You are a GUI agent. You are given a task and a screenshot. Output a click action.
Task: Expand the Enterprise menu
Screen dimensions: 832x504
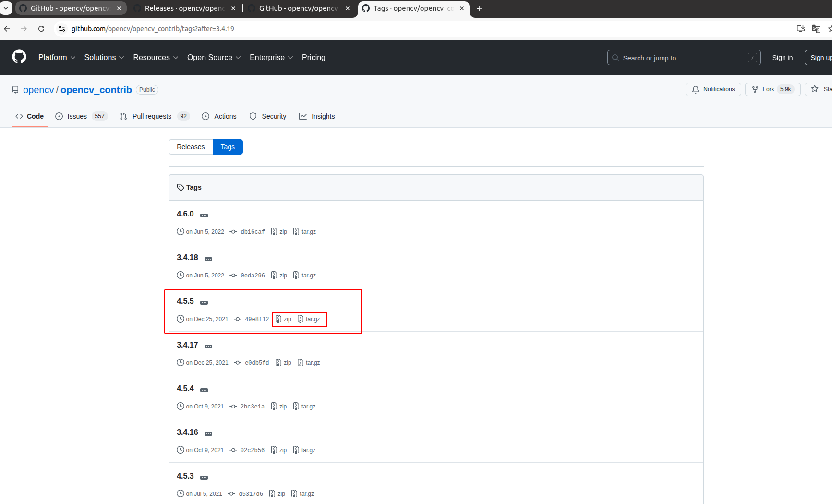click(271, 58)
